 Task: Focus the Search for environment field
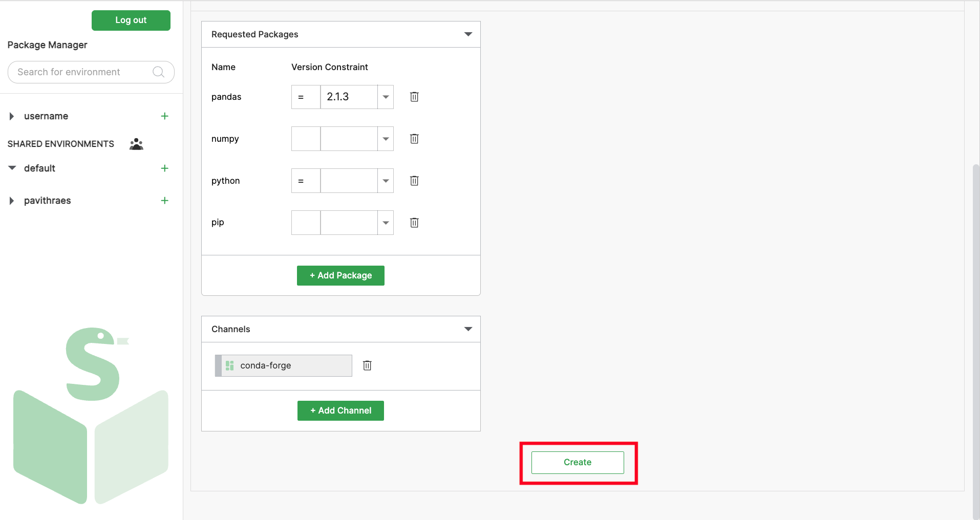click(x=82, y=72)
